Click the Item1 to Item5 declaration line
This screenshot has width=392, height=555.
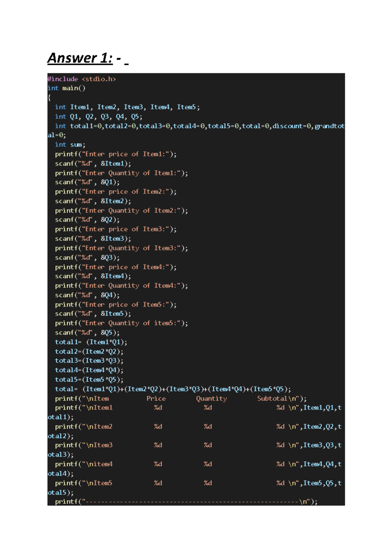click(x=127, y=107)
